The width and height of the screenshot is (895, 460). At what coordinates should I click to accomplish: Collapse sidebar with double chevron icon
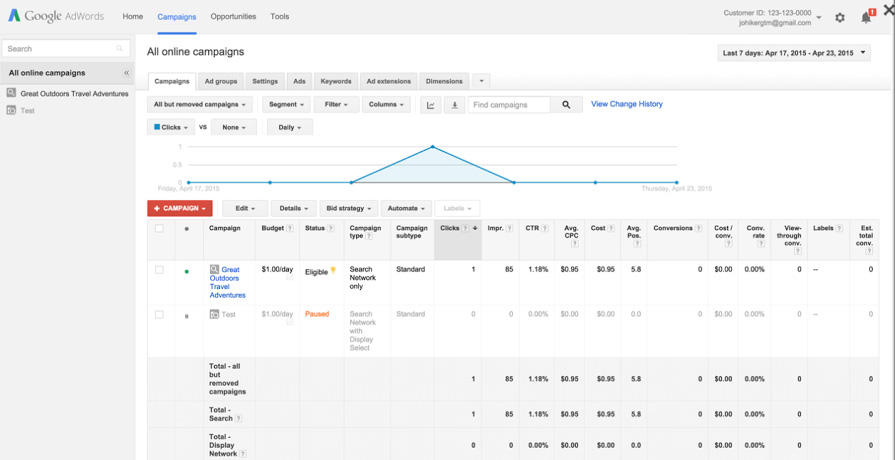click(x=127, y=73)
